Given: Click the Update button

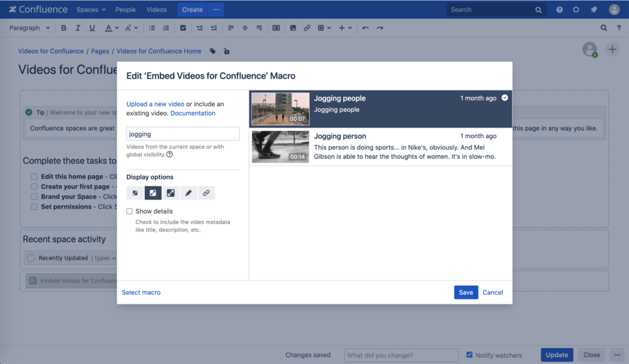Looking at the screenshot, I should tap(557, 355).
